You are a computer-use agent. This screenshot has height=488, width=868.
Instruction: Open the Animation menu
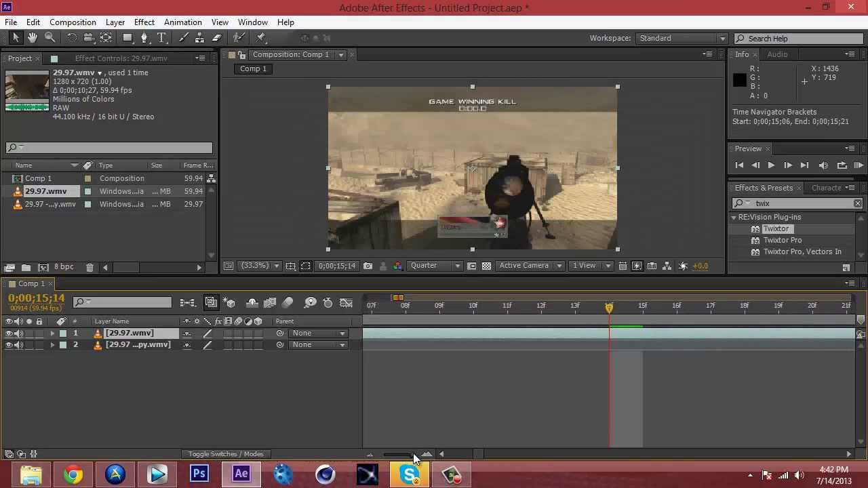(x=183, y=22)
